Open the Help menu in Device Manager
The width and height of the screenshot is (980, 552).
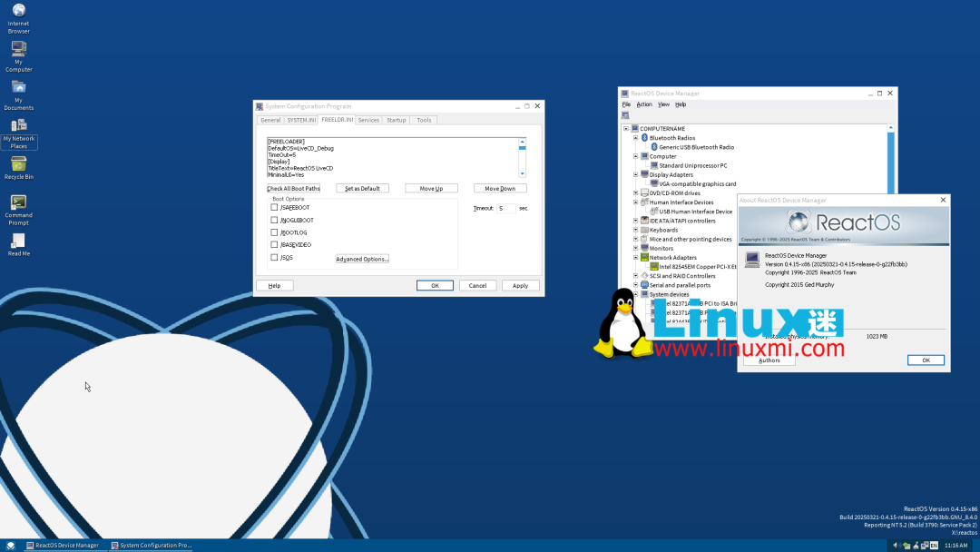click(x=680, y=104)
